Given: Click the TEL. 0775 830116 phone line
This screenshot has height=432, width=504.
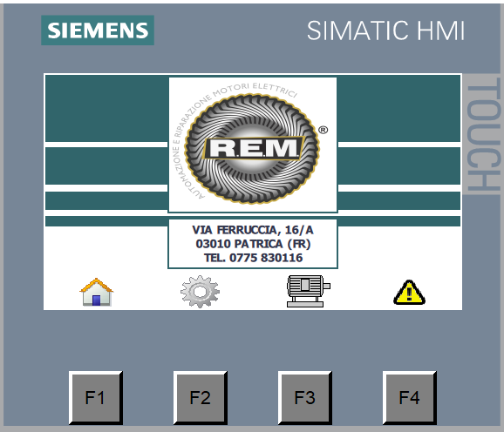Looking at the screenshot, I should point(253,258).
